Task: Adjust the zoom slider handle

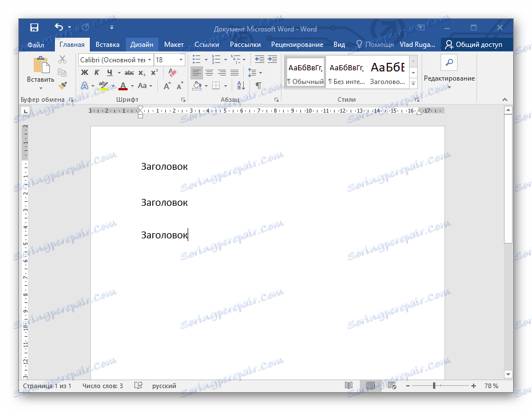Action: pyautogui.click(x=434, y=386)
